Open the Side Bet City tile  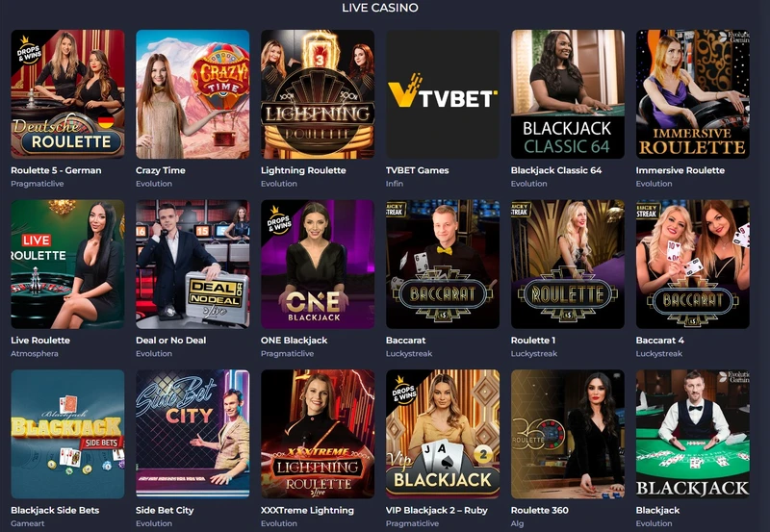[x=192, y=434]
